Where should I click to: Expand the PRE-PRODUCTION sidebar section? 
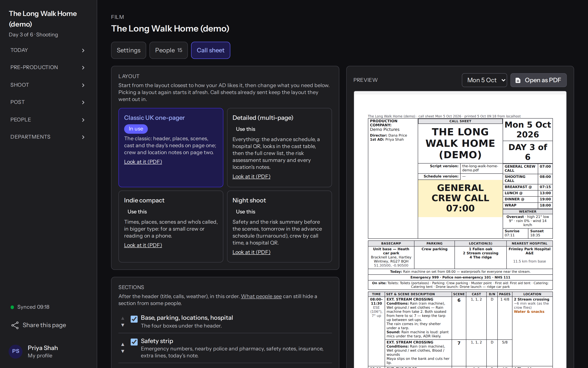click(48, 67)
